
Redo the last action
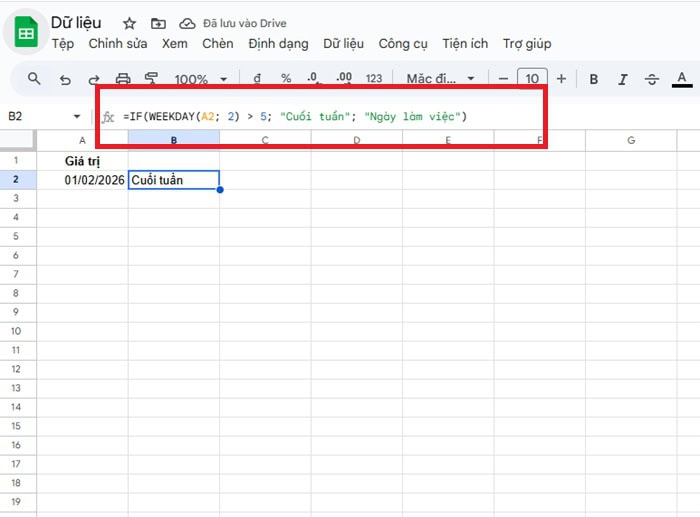(94, 79)
